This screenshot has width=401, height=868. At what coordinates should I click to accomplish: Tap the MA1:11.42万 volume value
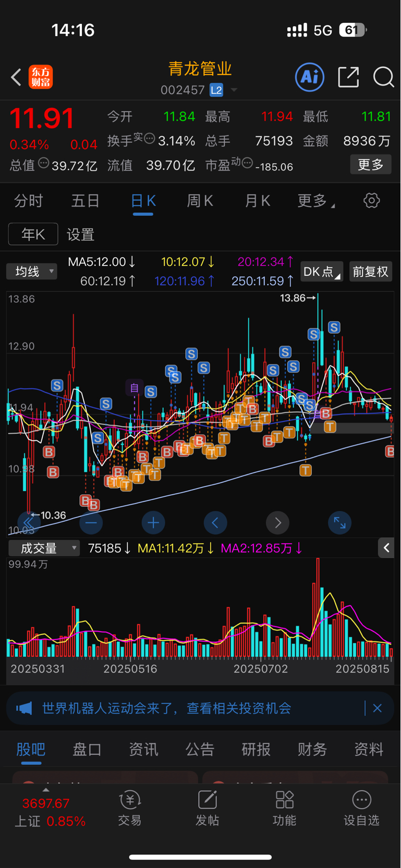[x=176, y=548]
